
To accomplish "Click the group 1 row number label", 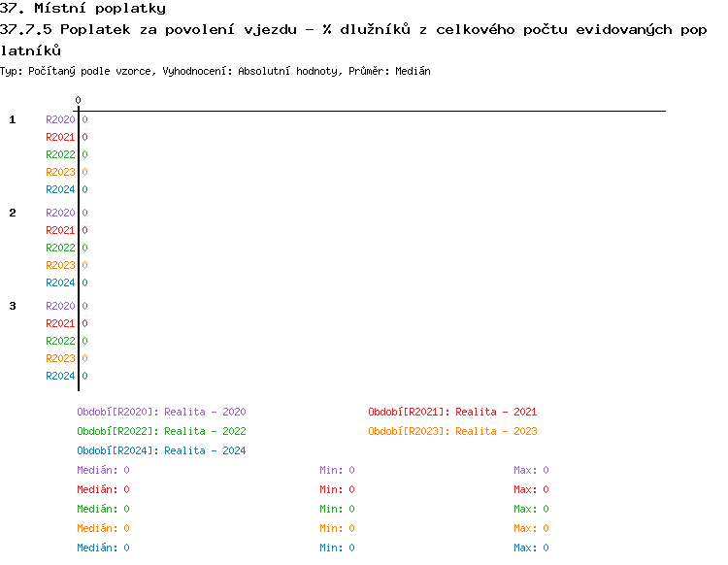I will tap(13, 119).
